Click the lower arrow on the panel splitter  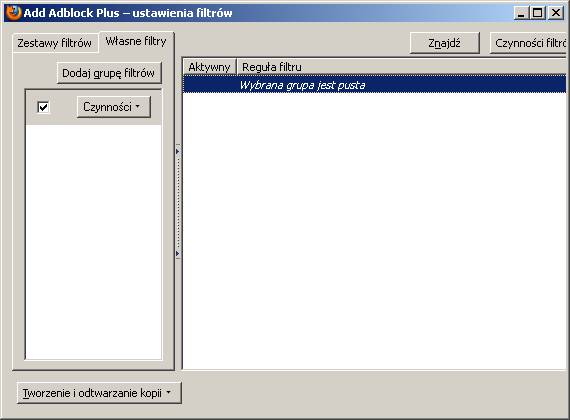coord(178,253)
